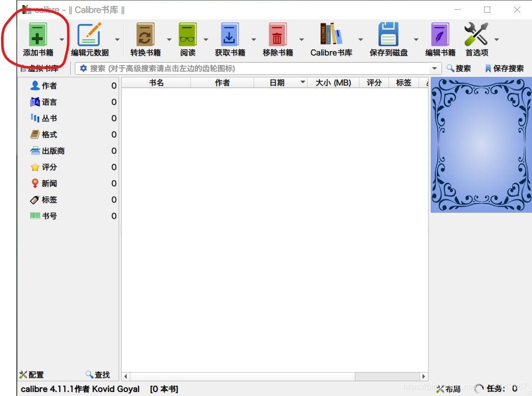Expand the Convert books dropdown arrow
532x396 pixels.
pyautogui.click(x=170, y=39)
